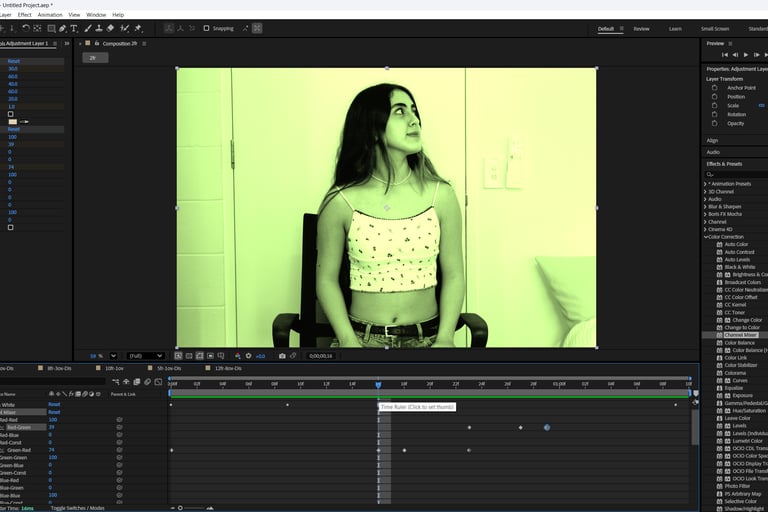
Task: Expand the Cinema 4D category
Action: coord(705,229)
